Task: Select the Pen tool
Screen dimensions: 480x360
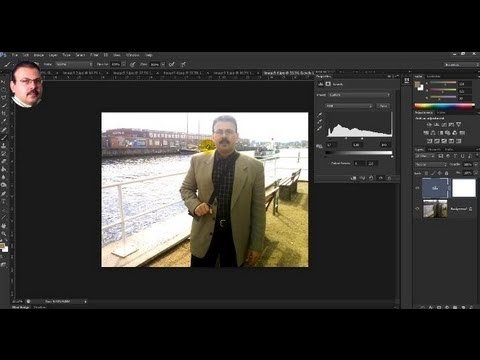Action: [4, 193]
